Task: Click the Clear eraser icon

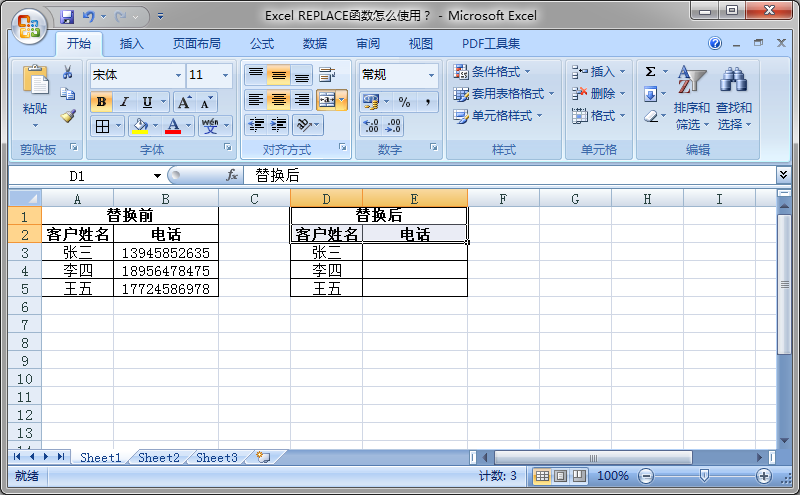Action: [651, 116]
